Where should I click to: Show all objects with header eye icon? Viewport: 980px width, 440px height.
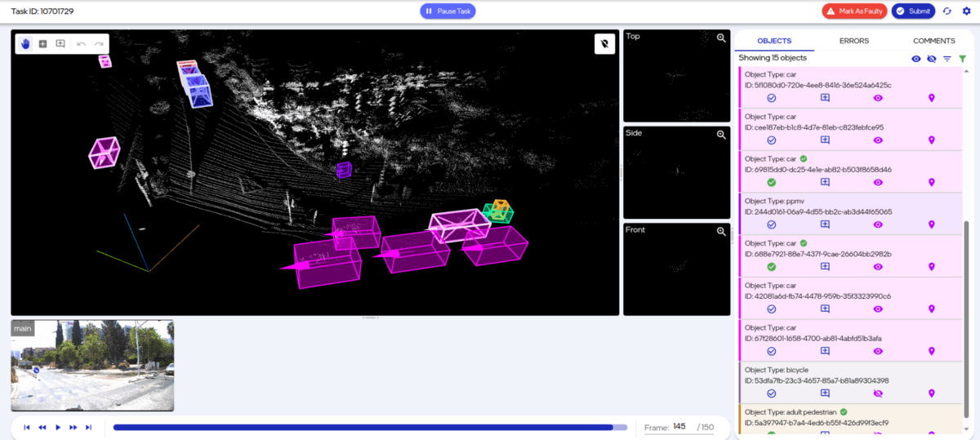(916, 59)
